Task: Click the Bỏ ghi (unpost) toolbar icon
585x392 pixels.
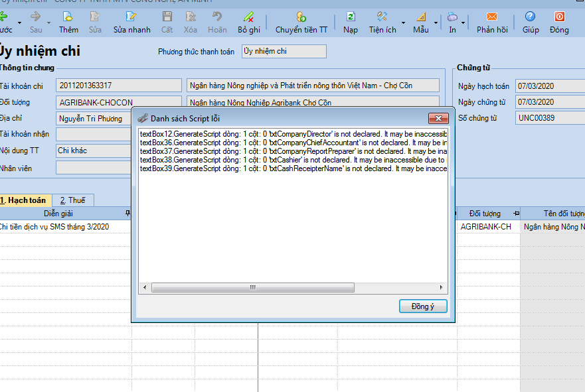Action: [249, 17]
